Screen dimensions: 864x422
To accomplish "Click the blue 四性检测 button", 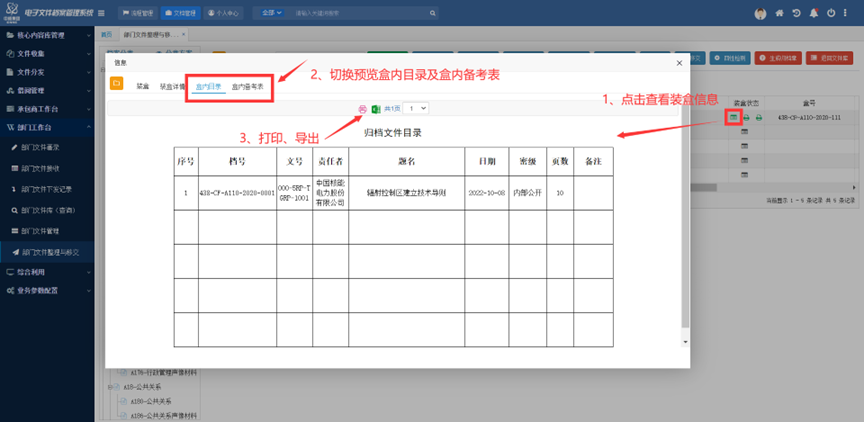I will (730, 58).
